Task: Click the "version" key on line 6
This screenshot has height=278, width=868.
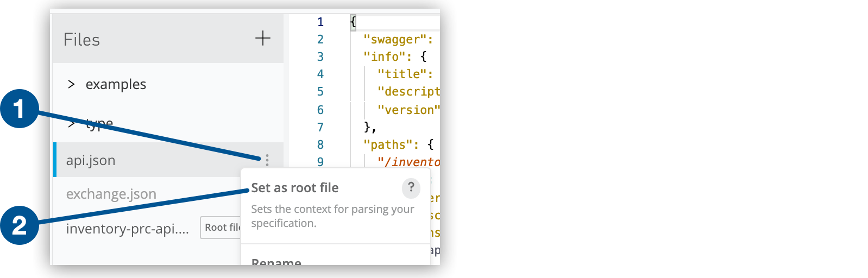Action: coord(408,110)
